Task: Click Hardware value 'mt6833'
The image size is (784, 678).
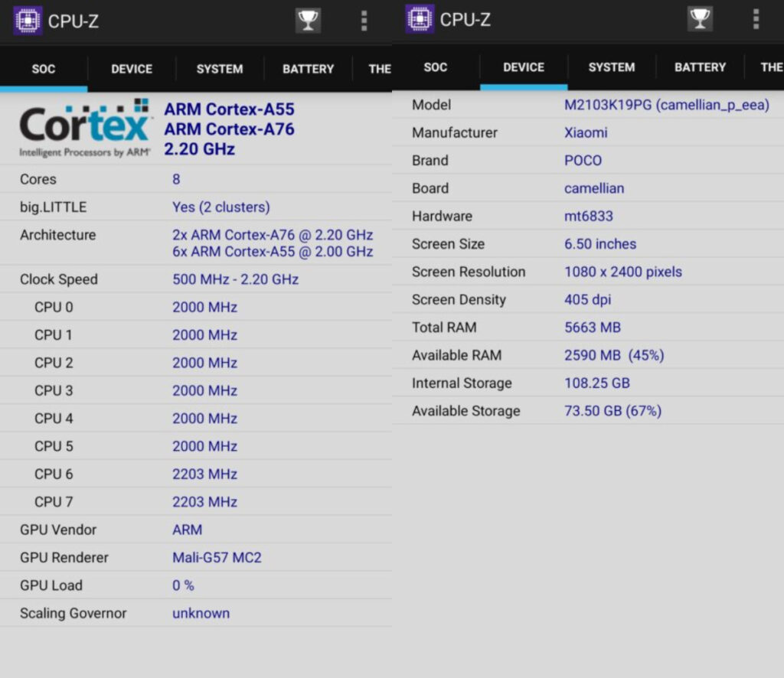Action: (589, 217)
